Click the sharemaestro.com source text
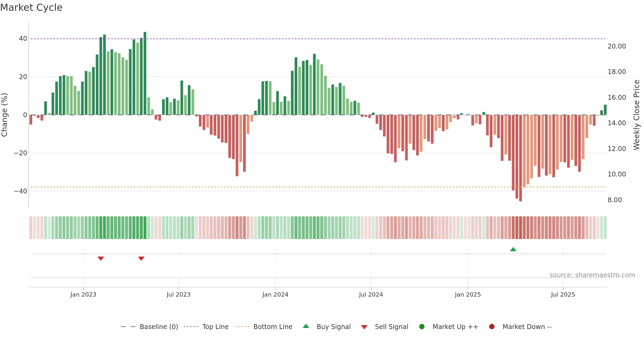Image resolution: width=644 pixels, height=362 pixels. 592,275
